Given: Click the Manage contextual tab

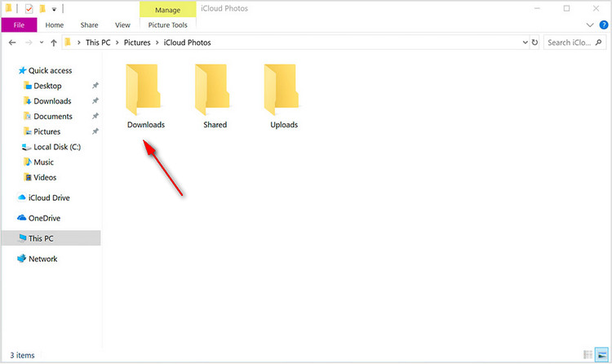Looking at the screenshot, I should pos(168,10).
